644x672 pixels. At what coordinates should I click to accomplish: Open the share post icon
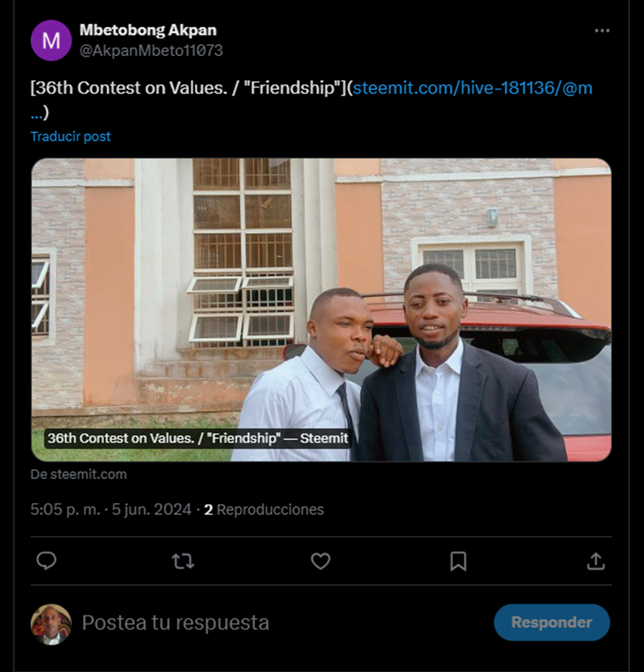click(x=595, y=561)
